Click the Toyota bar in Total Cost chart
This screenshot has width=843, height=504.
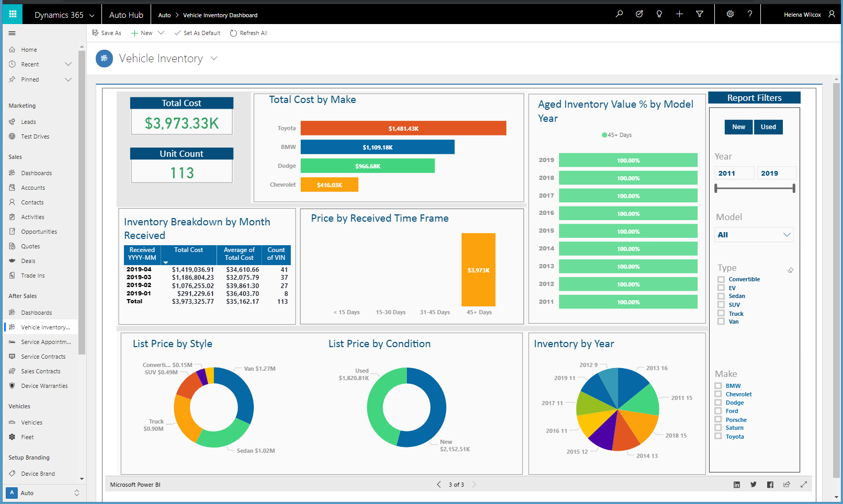pos(403,128)
